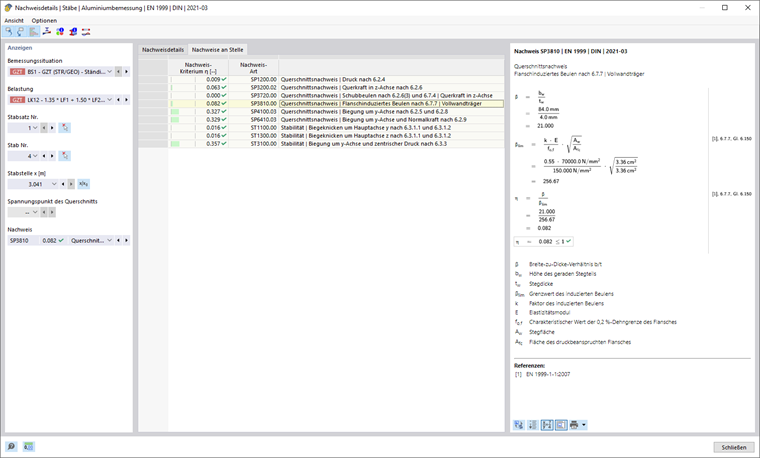
Task: Click the first toolbar icon below Ansicht
Action: 8,32
